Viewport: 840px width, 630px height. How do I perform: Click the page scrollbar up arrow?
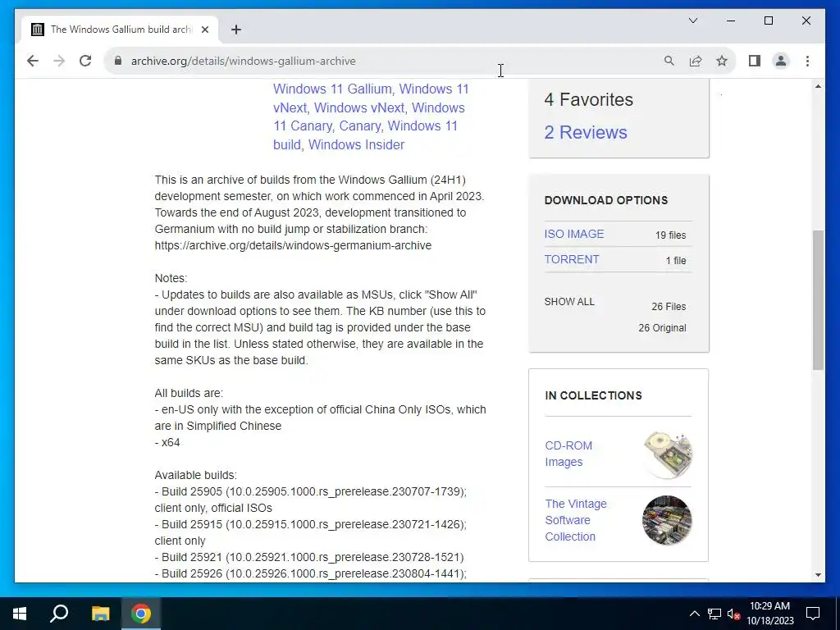(818, 86)
